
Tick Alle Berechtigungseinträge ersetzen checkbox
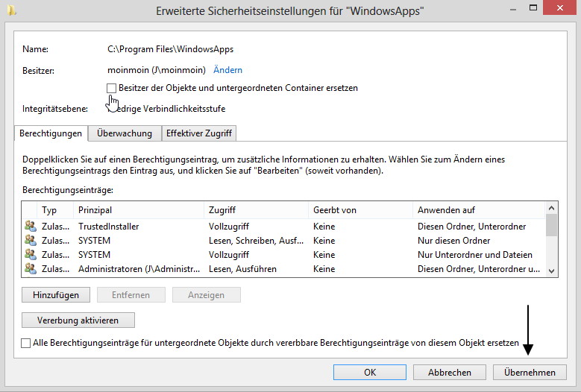point(25,343)
